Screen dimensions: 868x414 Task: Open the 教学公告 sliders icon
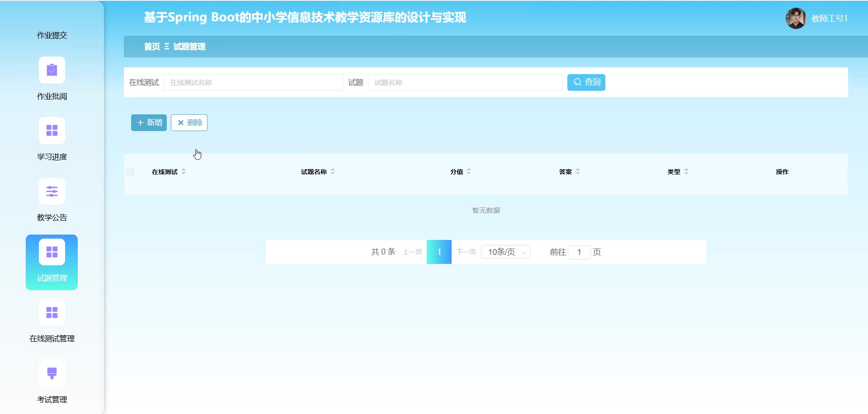click(x=52, y=191)
